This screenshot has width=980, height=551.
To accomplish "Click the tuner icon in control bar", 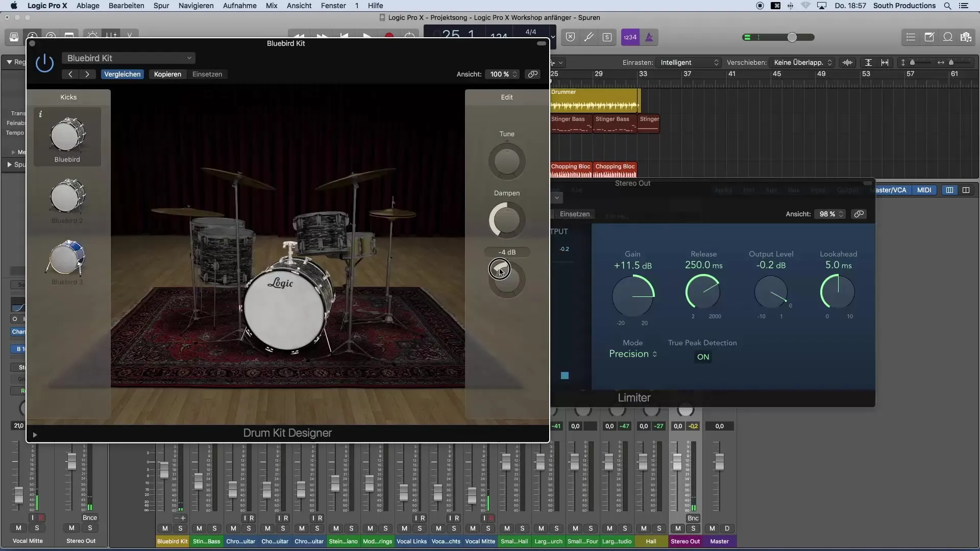I will pyautogui.click(x=589, y=37).
